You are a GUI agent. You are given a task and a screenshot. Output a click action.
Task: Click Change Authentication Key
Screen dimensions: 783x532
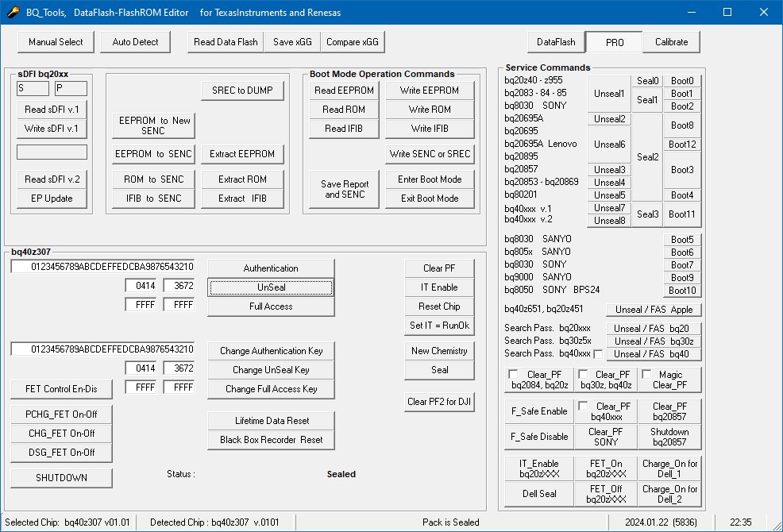coord(271,351)
